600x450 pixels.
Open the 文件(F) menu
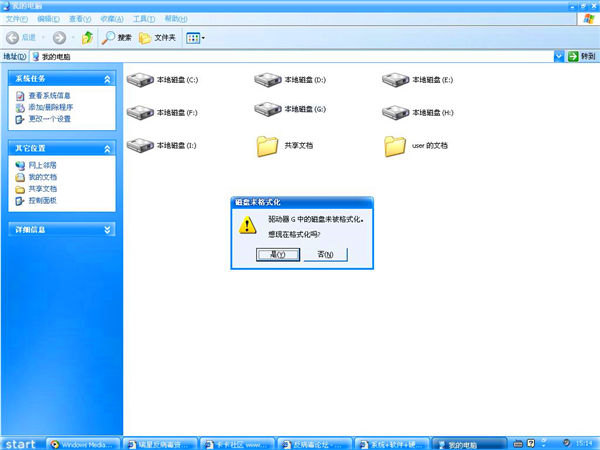[x=16, y=19]
